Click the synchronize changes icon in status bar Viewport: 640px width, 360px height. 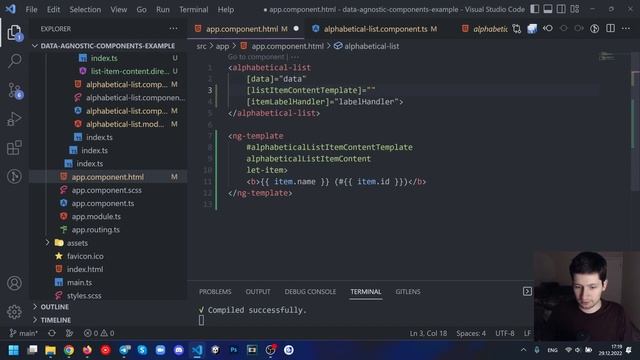tap(52, 333)
